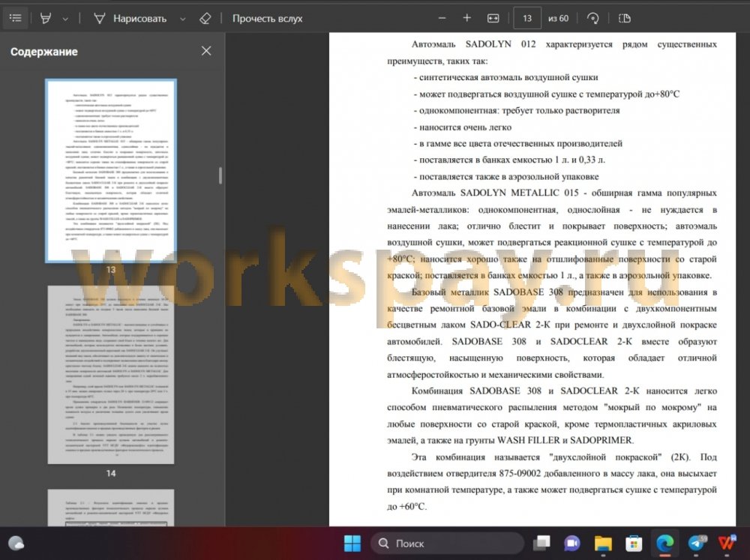Toggle the table of contents sidebar icon

pyautogui.click(x=15, y=18)
